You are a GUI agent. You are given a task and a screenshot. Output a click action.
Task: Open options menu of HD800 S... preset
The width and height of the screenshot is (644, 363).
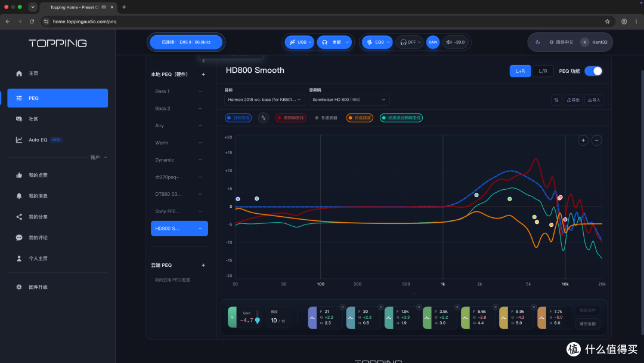(x=200, y=229)
